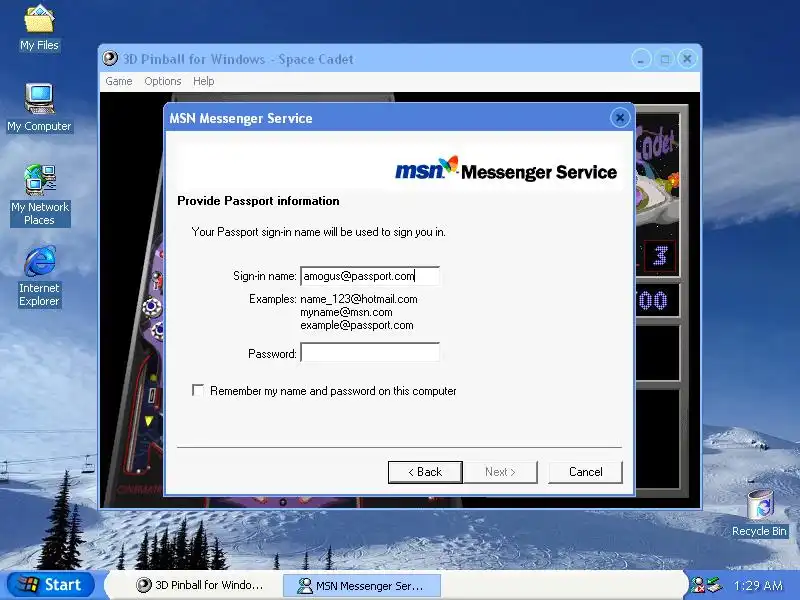The image size is (800, 600).
Task: Cancel the MSN Messenger setup dialog
Action: pos(586,472)
